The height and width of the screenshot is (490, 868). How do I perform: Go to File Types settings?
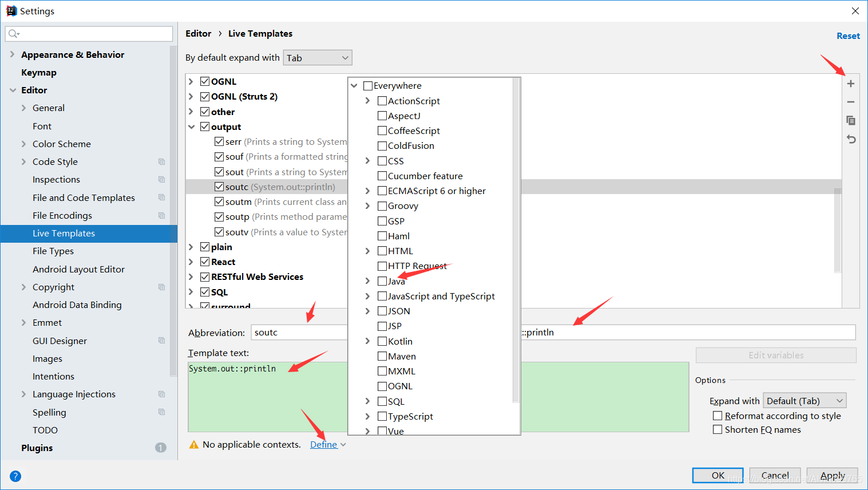click(53, 251)
